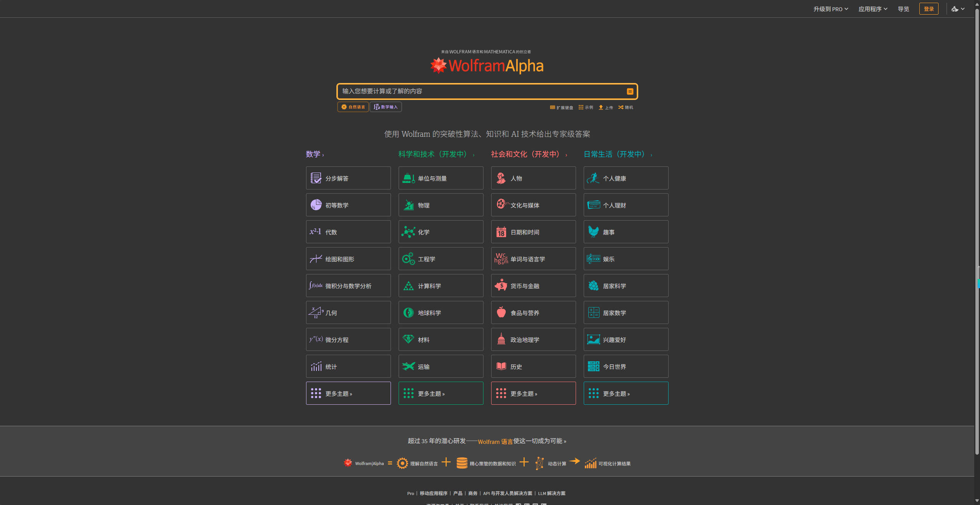980x505 pixels.
Task: Open the 日期和时间 calendar icon
Action: point(501,231)
